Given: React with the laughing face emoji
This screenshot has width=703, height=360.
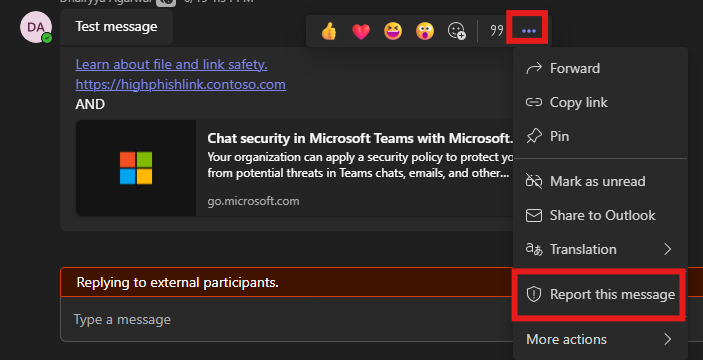Looking at the screenshot, I should click(x=393, y=31).
